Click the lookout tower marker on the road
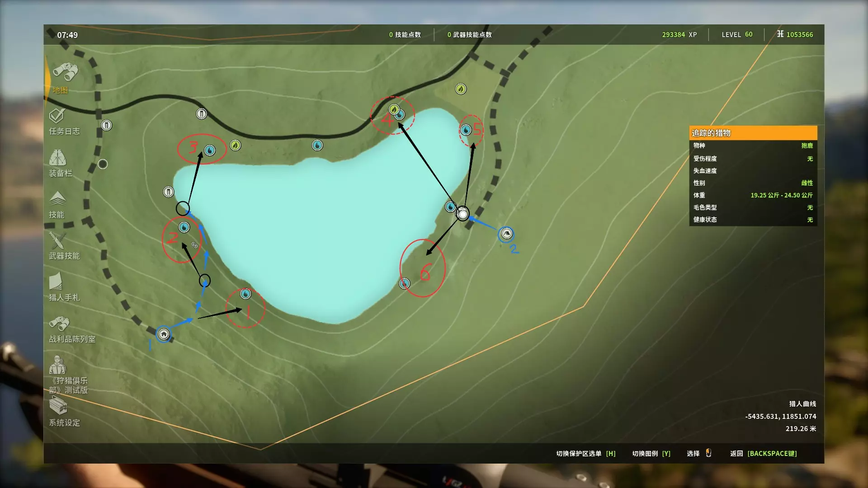The width and height of the screenshot is (868, 488). coord(202,114)
